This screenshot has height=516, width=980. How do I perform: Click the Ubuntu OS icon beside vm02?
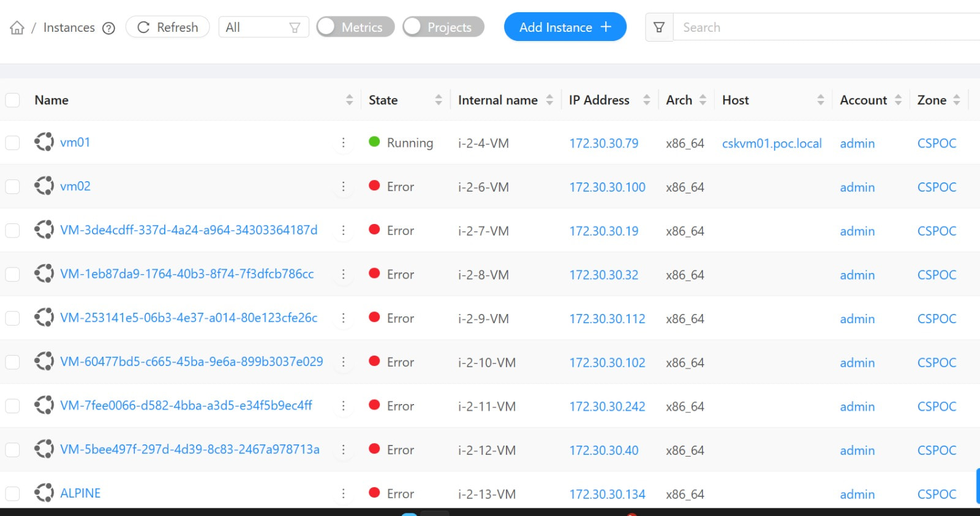coord(44,185)
